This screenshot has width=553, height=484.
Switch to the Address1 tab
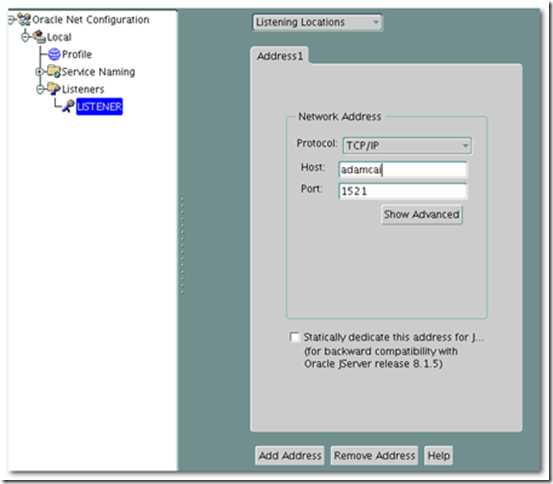(280, 56)
